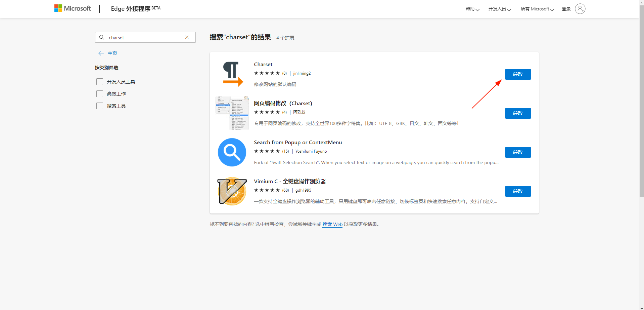Click author name gdh1995

click(303, 190)
